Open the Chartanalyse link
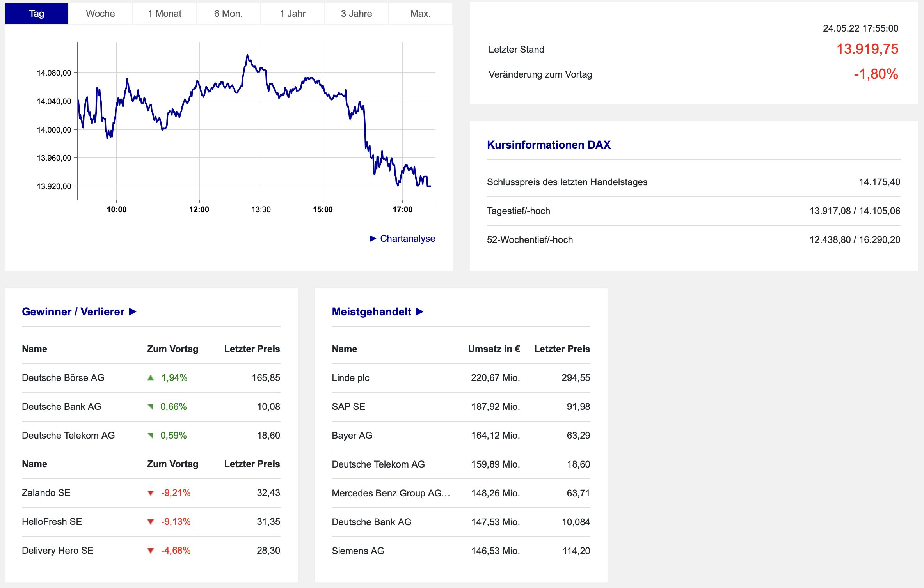The height and width of the screenshot is (588, 924). coord(407,239)
